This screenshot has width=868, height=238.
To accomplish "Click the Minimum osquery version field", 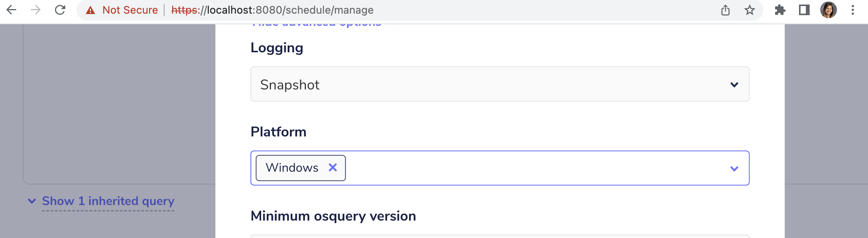I will click(x=500, y=236).
